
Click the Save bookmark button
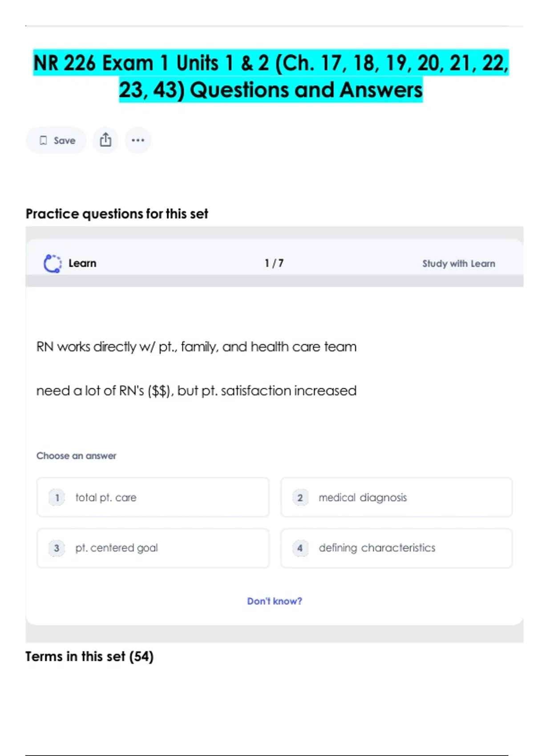[x=57, y=141]
